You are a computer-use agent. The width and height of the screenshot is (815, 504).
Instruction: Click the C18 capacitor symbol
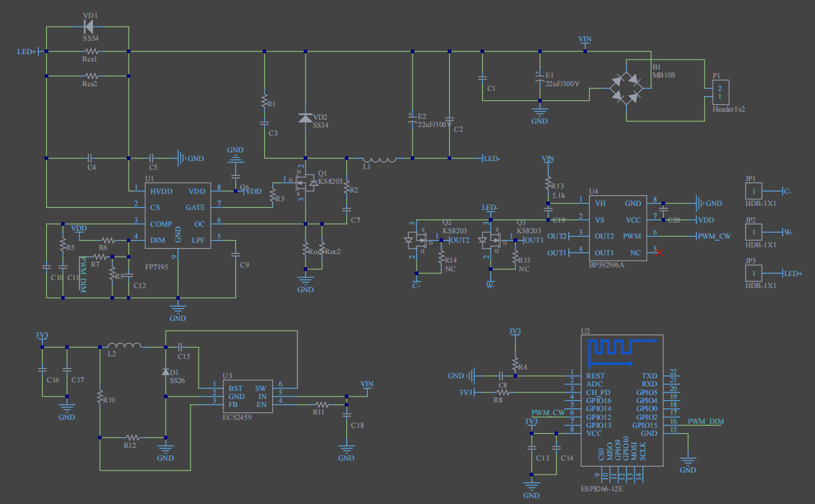(x=346, y=414)
